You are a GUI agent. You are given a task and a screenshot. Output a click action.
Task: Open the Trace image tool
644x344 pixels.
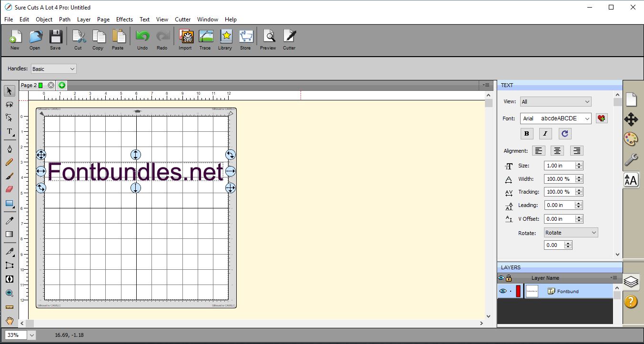click(205, 40)
